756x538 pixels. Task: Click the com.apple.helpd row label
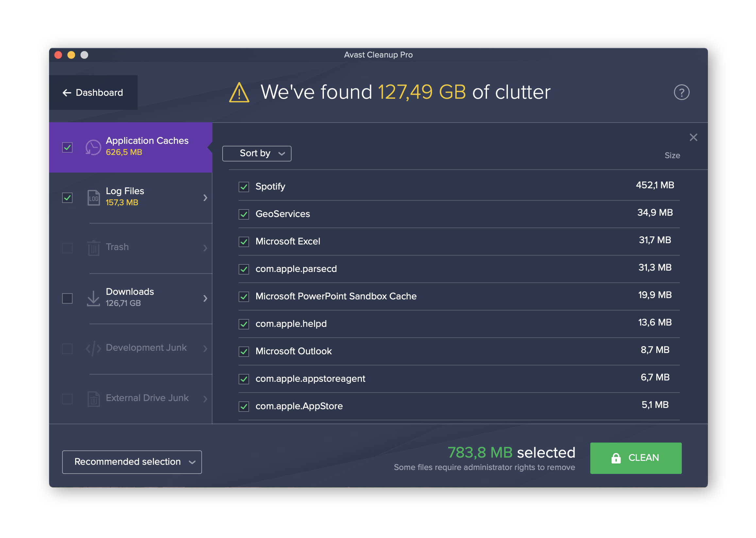point(291,324)
